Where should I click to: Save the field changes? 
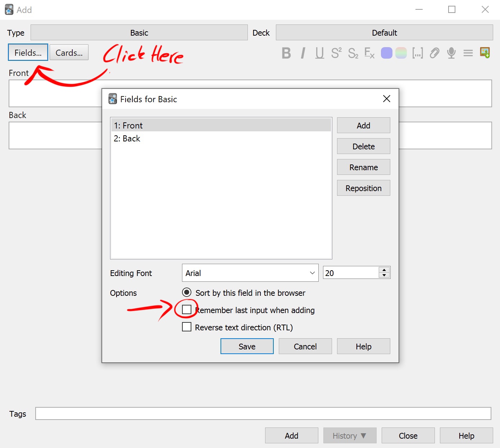(x=247, y=346)
